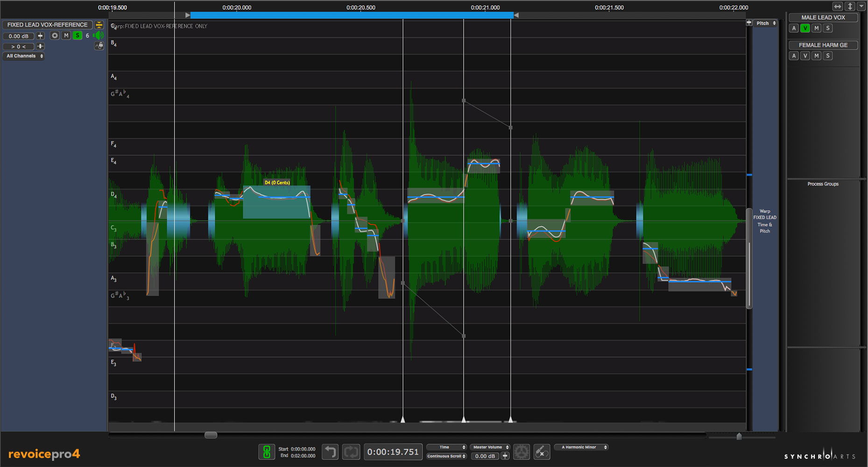Click the Process Groups panel heading
Image resolution: width=868 pixels, height=467 pixels.
[823, 184]
